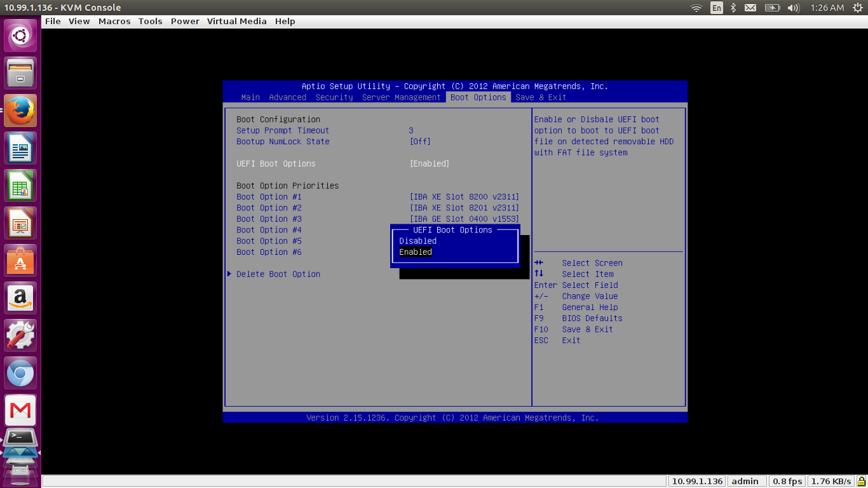
Task: Open the En keyboard layout indicator
Action: click(716, 8)
